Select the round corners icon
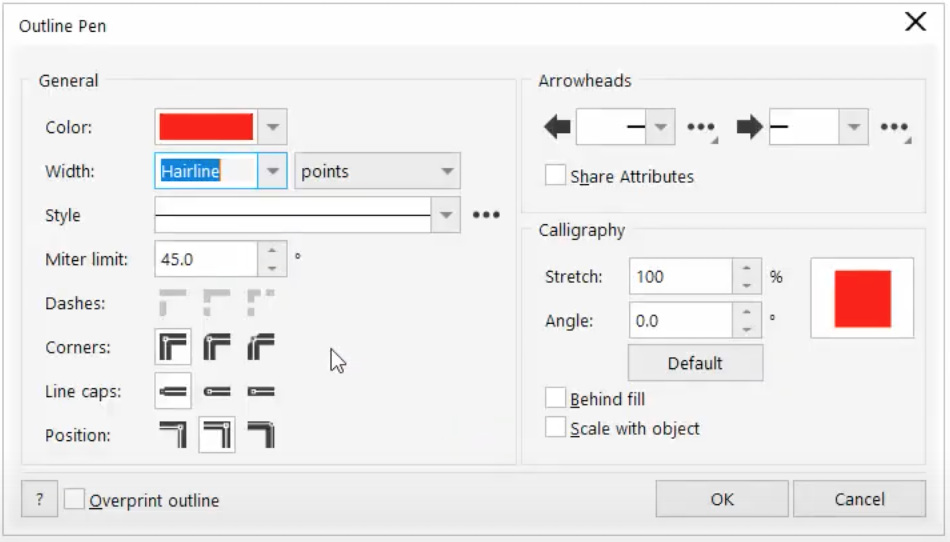Image resolution: width=950 pixels, height=542 pixels. [x=217, y=348]
